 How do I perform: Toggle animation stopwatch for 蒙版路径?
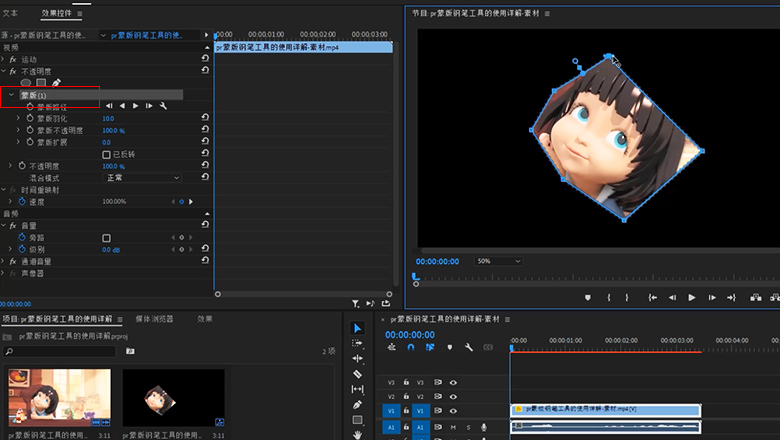tap(30, 106)
